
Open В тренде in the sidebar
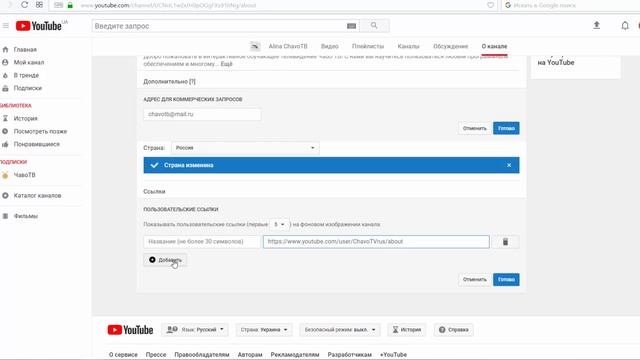[26, 75]
